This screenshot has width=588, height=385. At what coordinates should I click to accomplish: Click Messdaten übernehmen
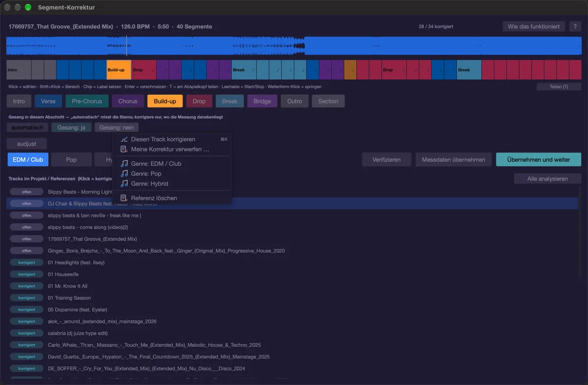click(454, 159)
